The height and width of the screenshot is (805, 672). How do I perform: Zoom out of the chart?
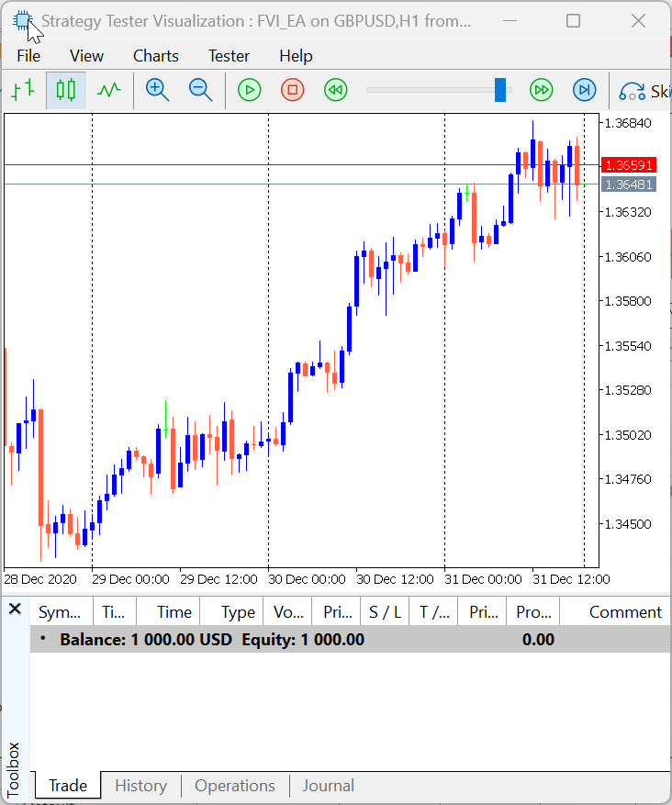coord(200,90)
